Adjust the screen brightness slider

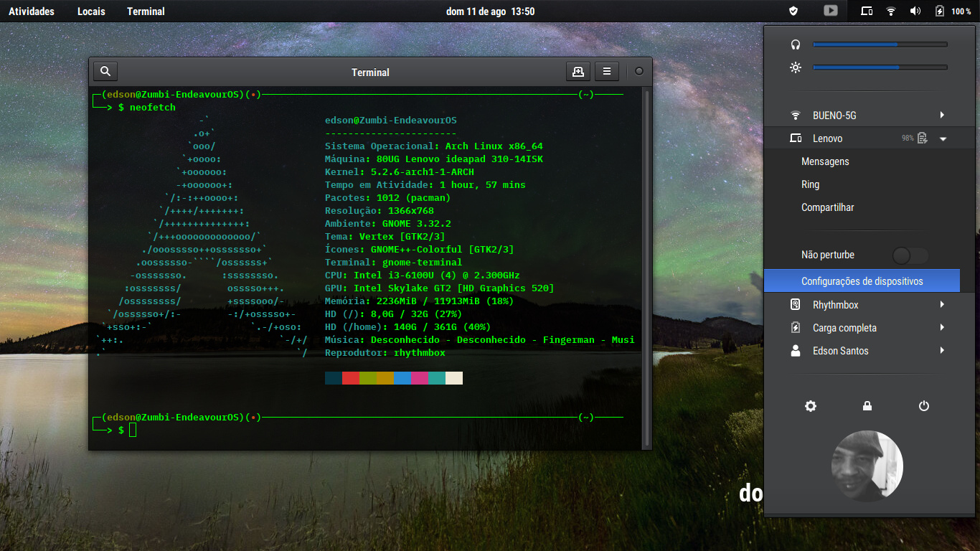[x=880, y=67]
